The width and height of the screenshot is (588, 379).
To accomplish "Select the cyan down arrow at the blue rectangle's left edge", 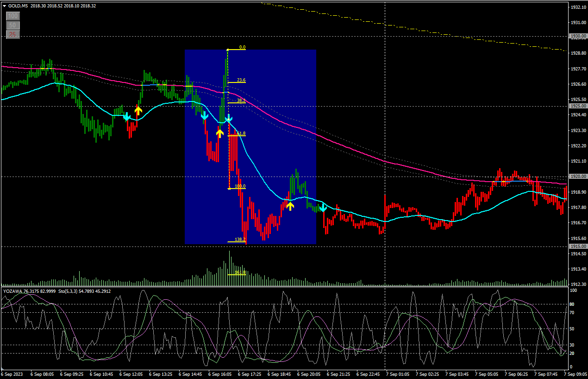I will [x=204, y=115].
